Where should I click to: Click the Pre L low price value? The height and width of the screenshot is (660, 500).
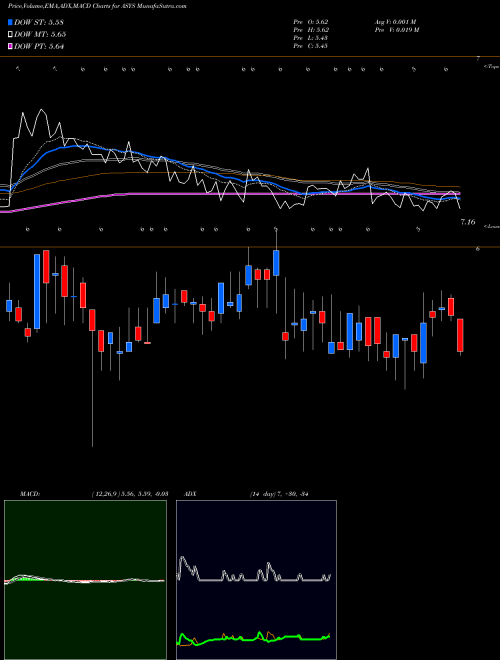point(311,38)
